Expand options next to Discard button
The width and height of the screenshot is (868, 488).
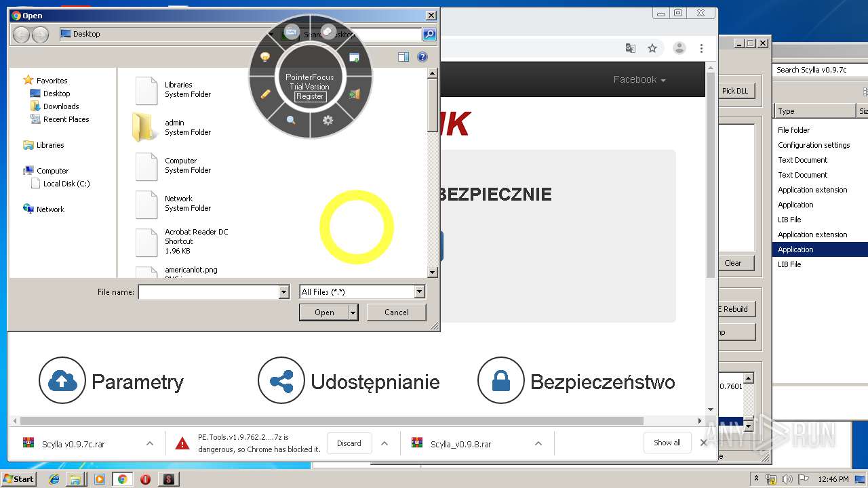(x=384, y=444)
